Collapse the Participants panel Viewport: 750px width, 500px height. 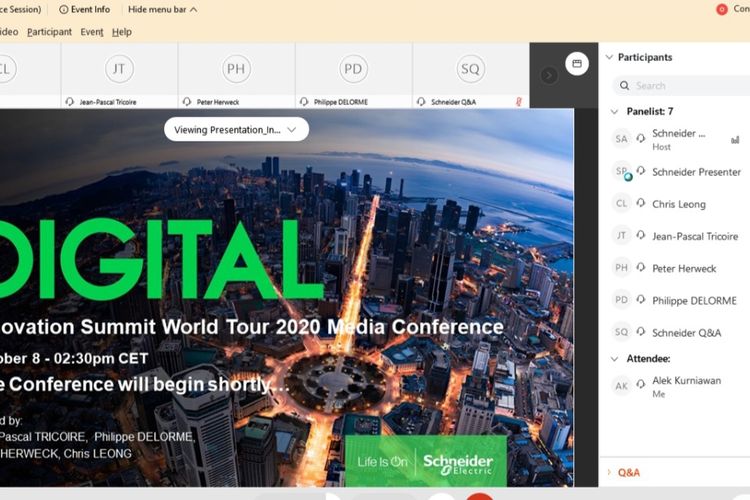[x=609, y=57]
